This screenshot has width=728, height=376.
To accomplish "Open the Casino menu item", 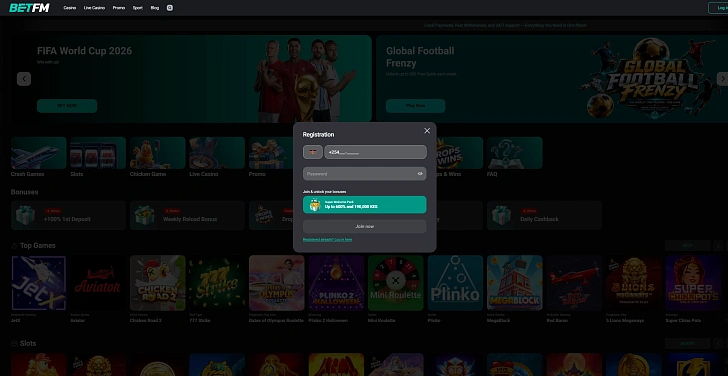I will 70,8.
